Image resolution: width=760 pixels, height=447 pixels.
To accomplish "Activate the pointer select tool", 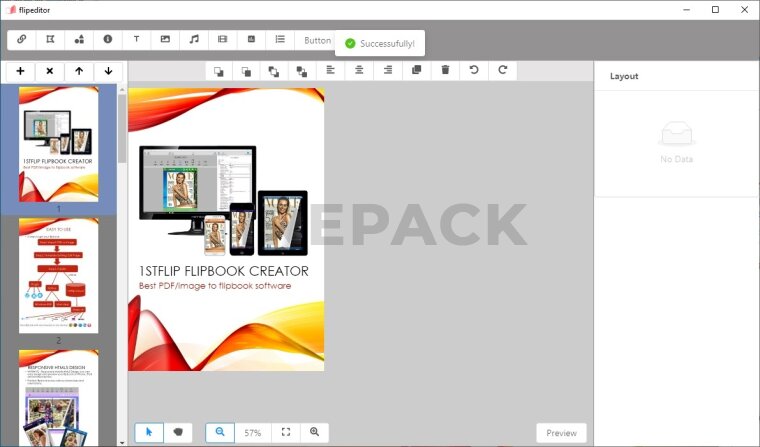I will tap(149, 433).
